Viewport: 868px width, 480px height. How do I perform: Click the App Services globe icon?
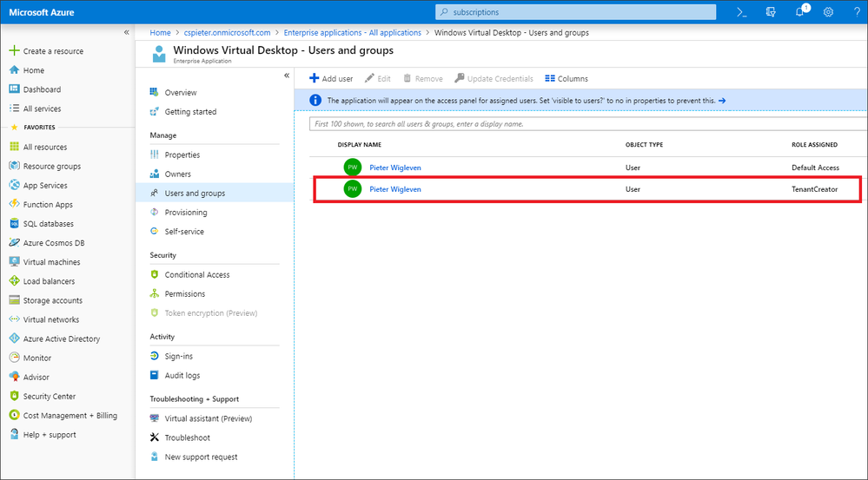point(15,185)
